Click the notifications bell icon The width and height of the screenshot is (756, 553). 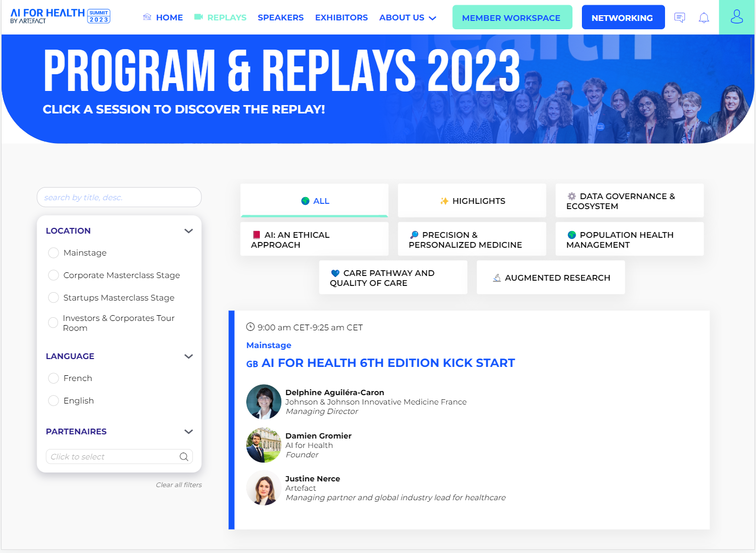coord(704,18)
